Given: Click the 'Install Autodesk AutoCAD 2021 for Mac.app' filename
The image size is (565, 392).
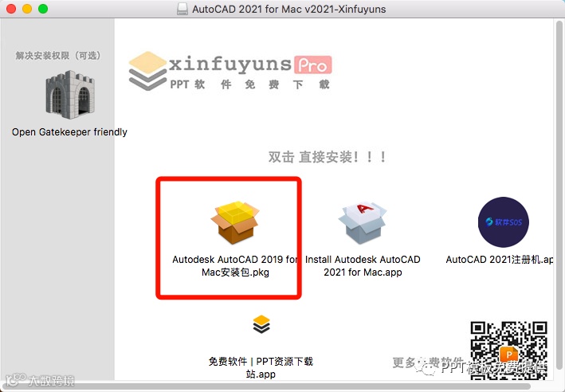Looking at the screenshot, I should [x=363, y=265].
